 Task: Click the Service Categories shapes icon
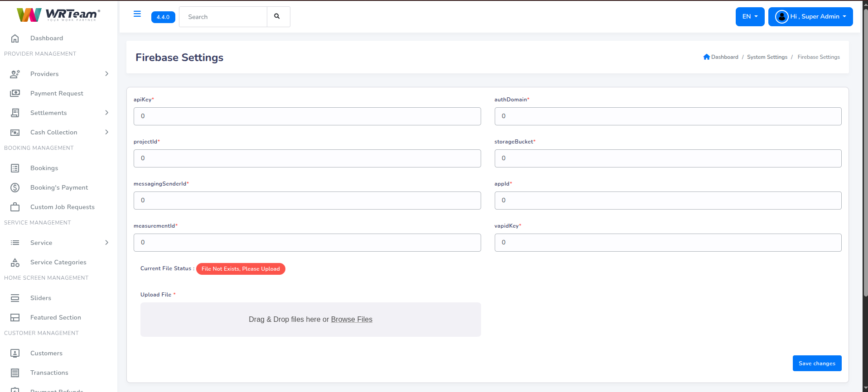(x=15, y=263)
